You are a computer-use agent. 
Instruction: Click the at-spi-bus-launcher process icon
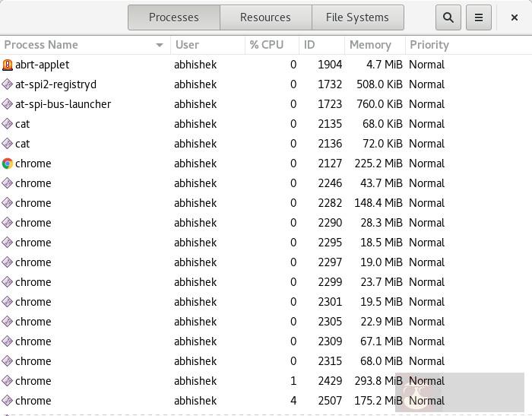pos(8,104)
